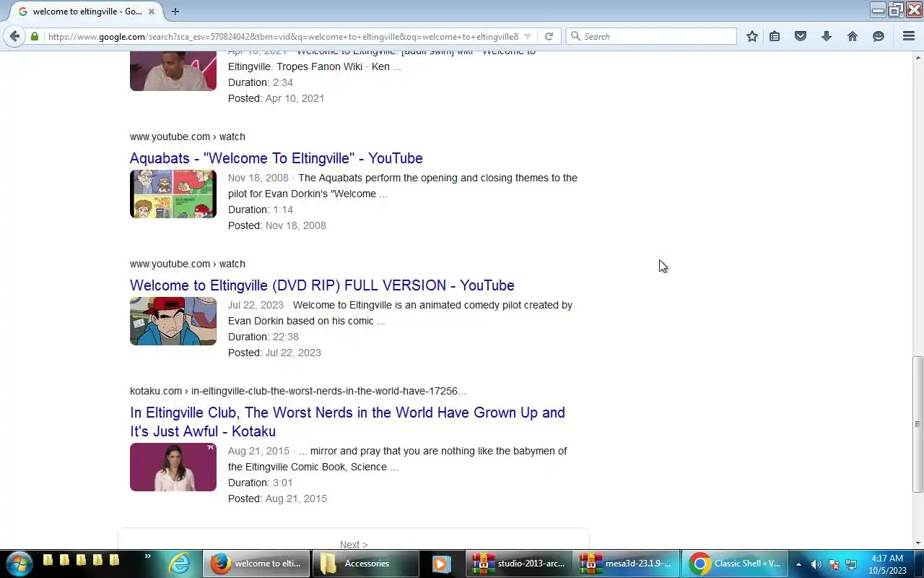Launch Internet Explorer from the taskbar
924x578 pixels.
(179, 564)
